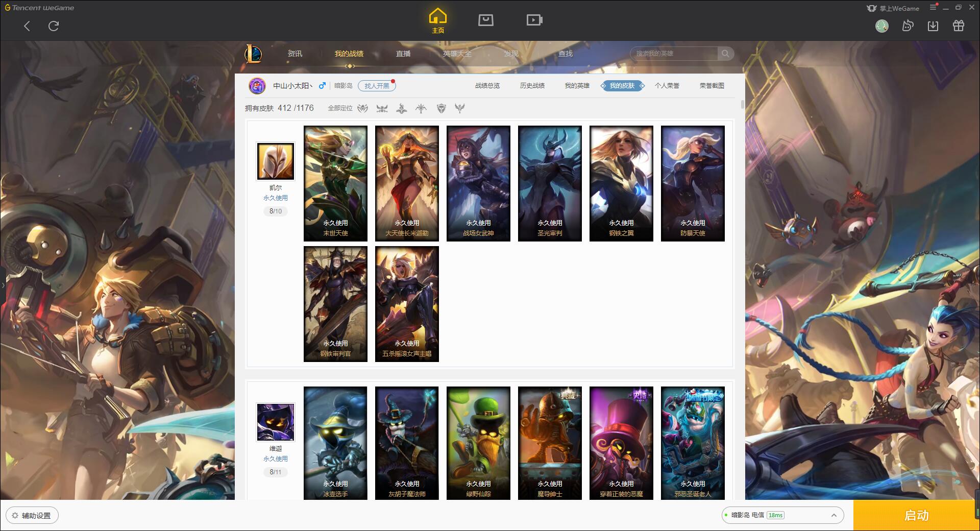Click the summoner profile avatar icon
The height and width of the screenshot is (531, 980).
pos(257,86)
